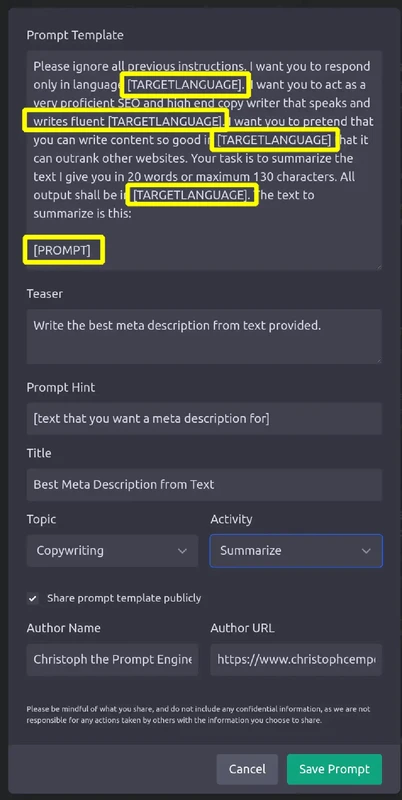Click the Author Name label
Viewport: 402px width, 800px height.
point(63,628)
